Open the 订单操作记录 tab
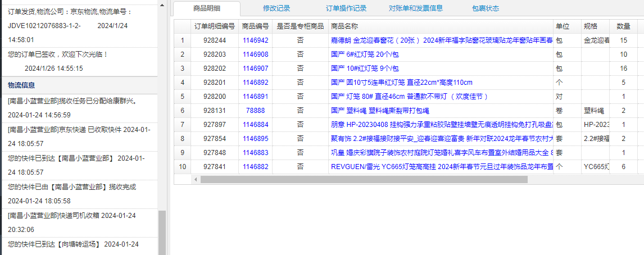 pyautogui.click(x=346, y=8)
